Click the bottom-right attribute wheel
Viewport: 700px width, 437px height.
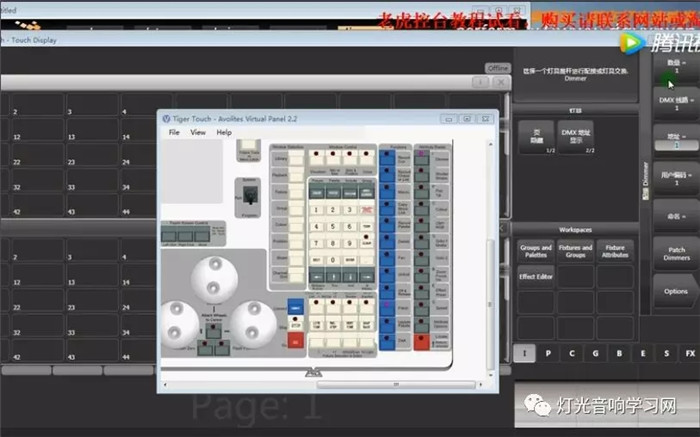pos(253,325)
